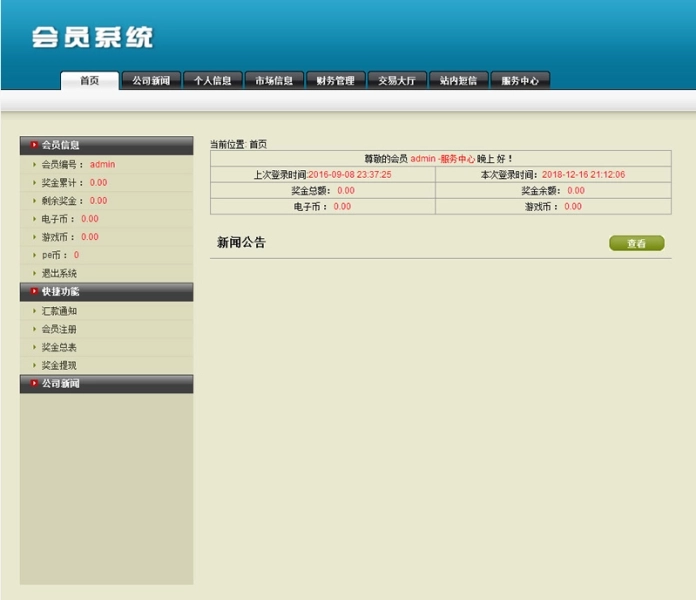Image resolution: width=696 pixels, height=600 pixels.
Task: Click the 剩余奖金 0.00 value
Action: click(x=99, y=201)
